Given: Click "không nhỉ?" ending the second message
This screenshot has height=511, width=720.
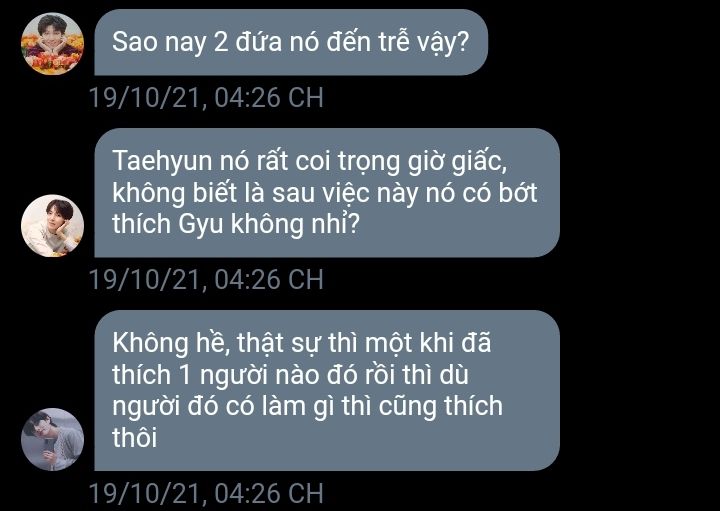Looking at the screenshot, I should pos(294,225).
